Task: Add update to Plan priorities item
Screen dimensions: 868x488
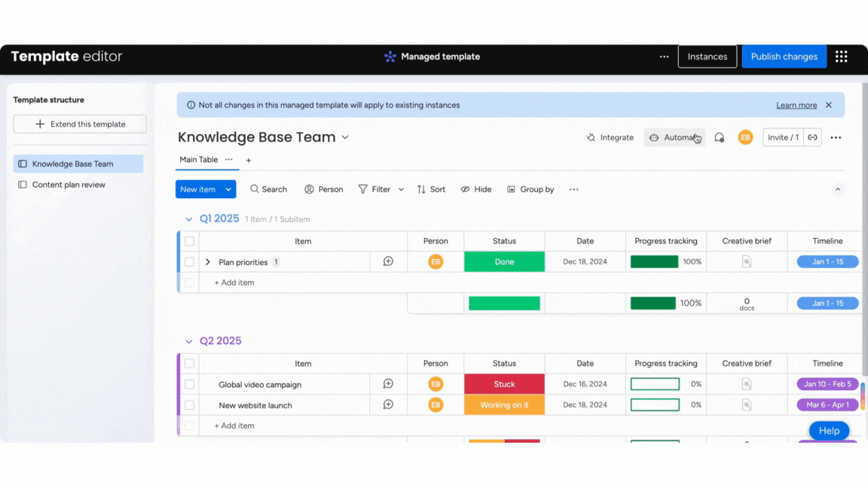Action: pyautogui.click(x=388, y=261)
